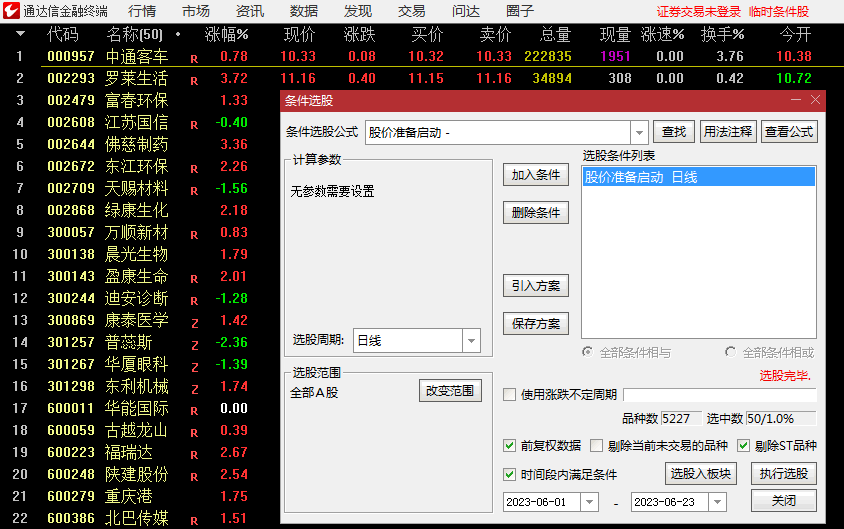Toggle the 剔除ST品种 checkbox
The width and height of the screenshot is (844, 529).
pyautogui.click(x=743, y=446)
